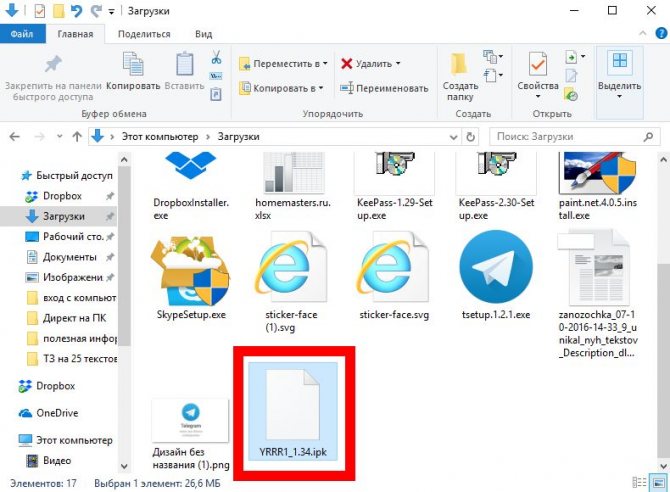This screenshot has width=670, height=492.
Task: Click the Создать папку folder icon
Action: [459, 65]
